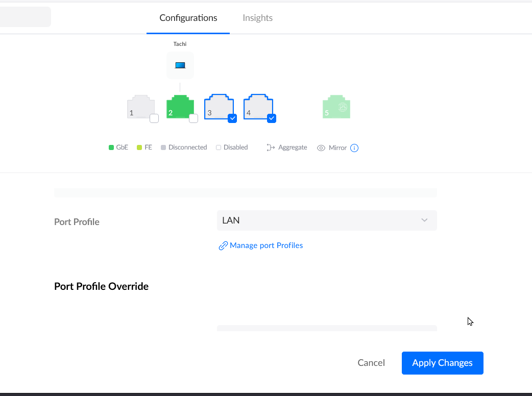This screenshot has height=396, width=532.
Task: Click the Tachi laptop device icon
Action: 180,65
